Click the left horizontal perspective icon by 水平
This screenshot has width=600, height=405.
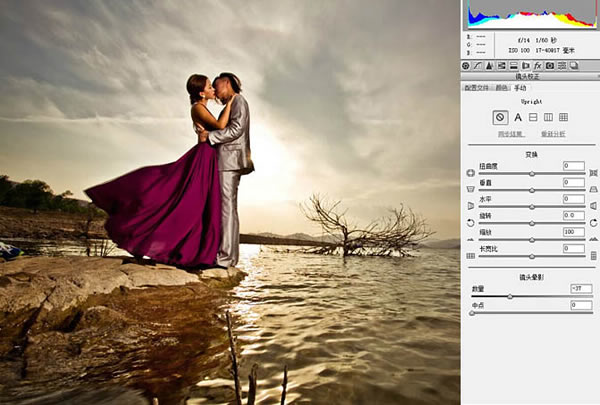[471, 206]
